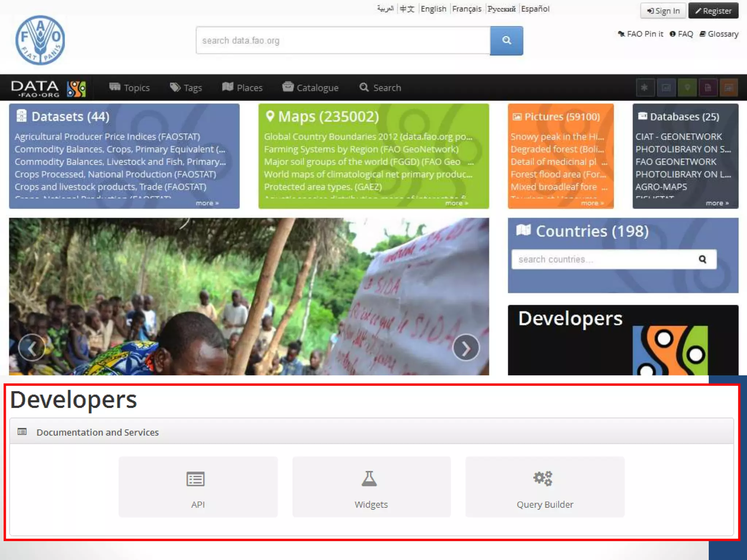Expand more Datasets list
747x560 pixels.
click(207, 203)
